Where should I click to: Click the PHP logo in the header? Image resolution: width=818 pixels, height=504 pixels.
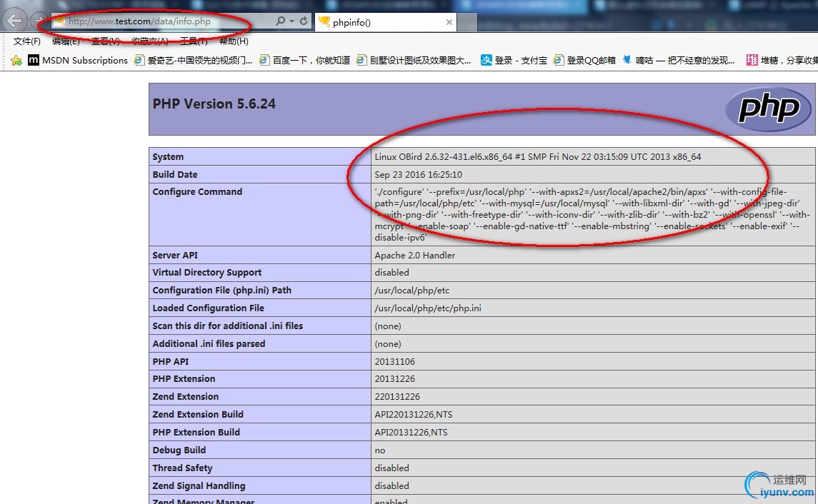click(x=769, y=109)
